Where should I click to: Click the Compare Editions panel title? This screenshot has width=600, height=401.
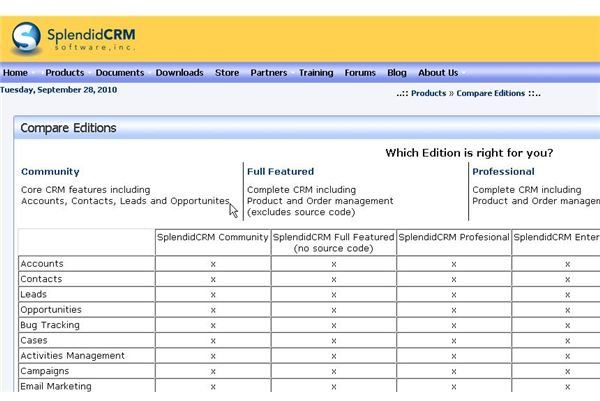point(68,128)
